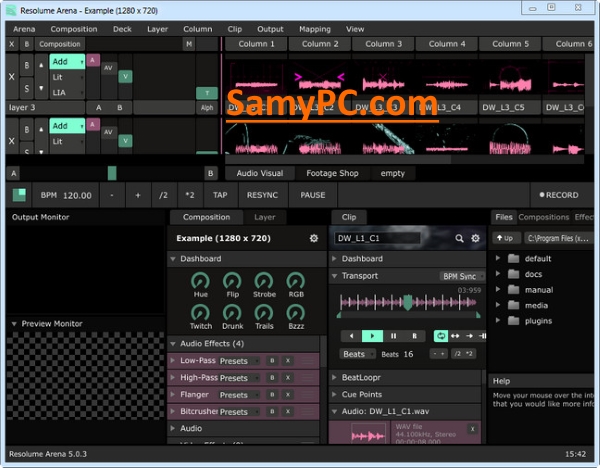Click the Twitch dashboard knob
600x468 pixels.
coord(201,313)
